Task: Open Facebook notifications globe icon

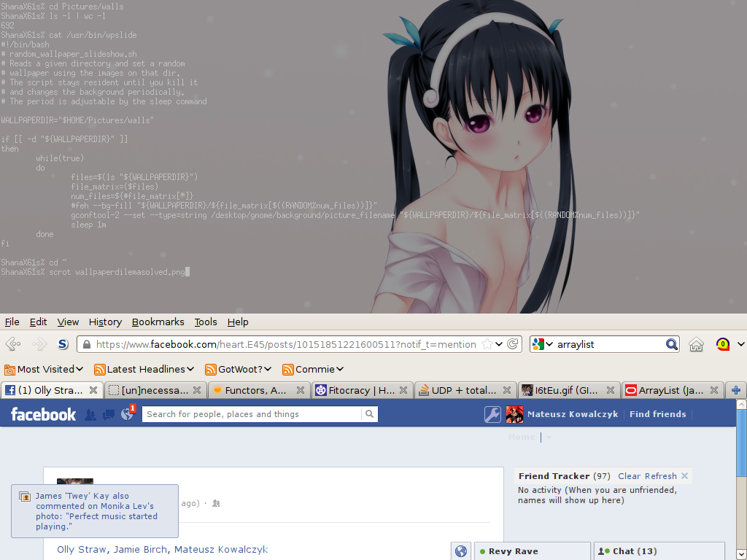Action: [127, 414]
